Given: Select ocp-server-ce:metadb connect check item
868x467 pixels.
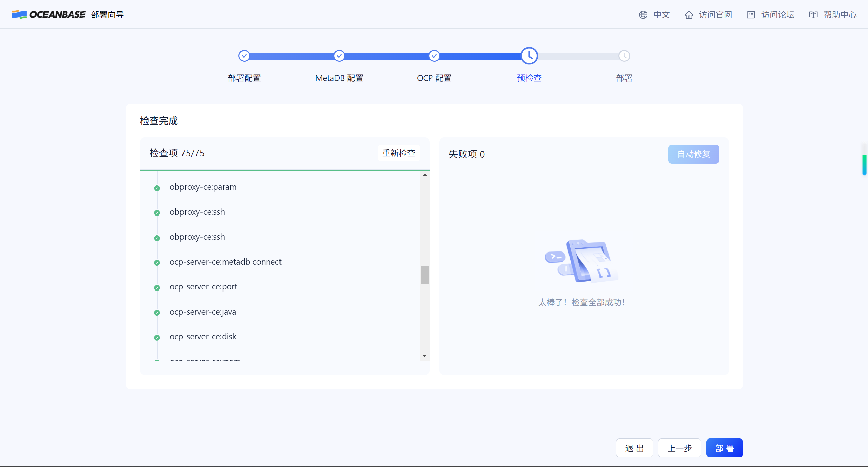Looking at the screenshot, I should pyautogui.click(x=225, y=262).
